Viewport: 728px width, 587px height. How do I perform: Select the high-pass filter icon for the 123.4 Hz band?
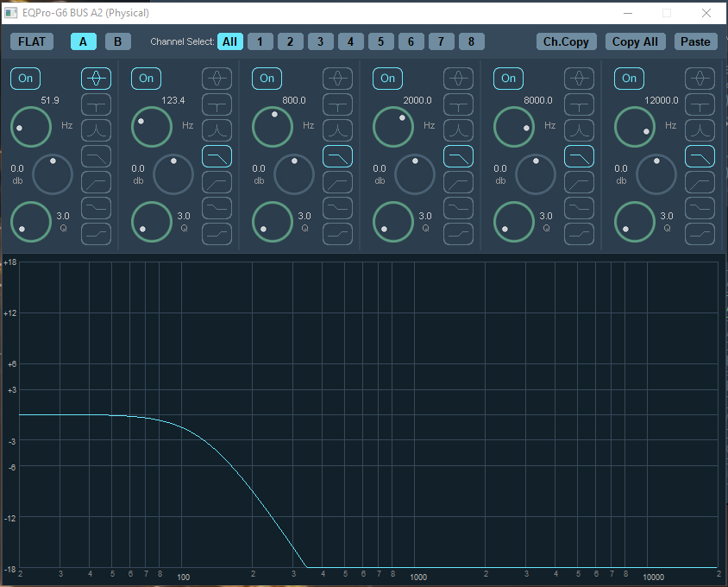(x=217, y=182)
